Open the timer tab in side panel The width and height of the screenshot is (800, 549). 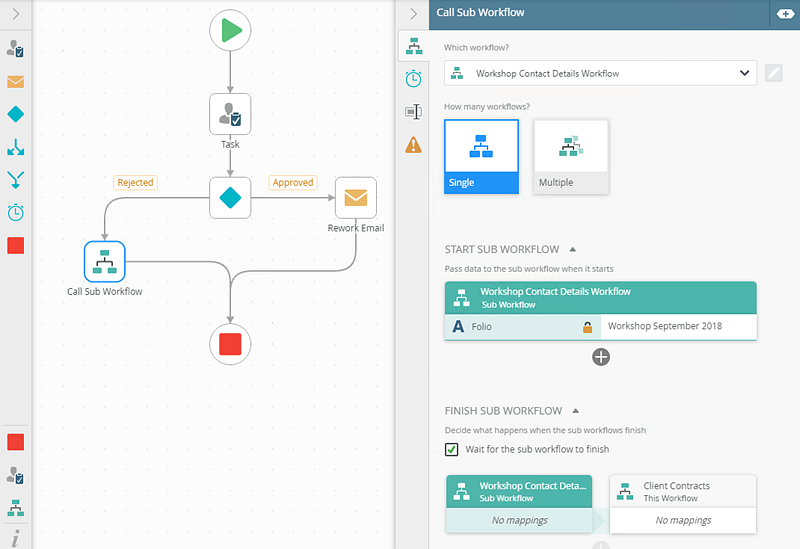(413, 78)
